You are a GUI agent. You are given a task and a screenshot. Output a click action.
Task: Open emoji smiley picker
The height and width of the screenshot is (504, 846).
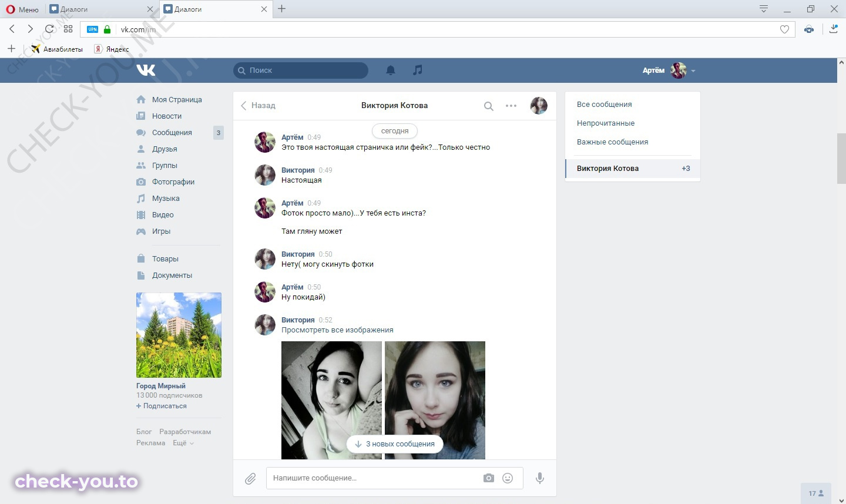point(508,478)
